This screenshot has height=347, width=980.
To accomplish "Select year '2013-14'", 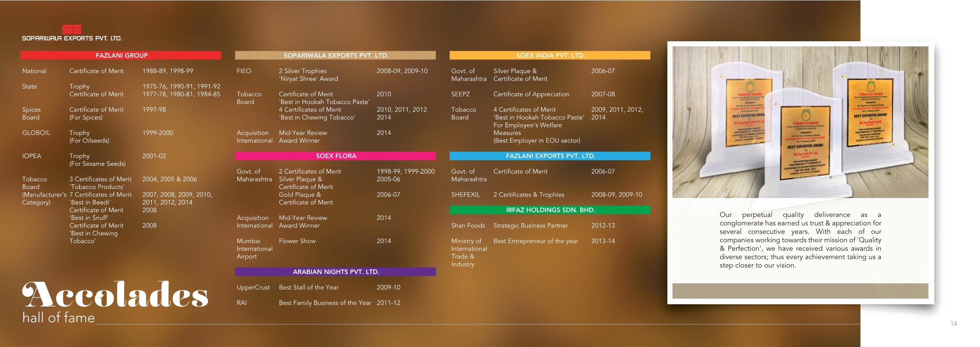I will (x=603, y=241).
